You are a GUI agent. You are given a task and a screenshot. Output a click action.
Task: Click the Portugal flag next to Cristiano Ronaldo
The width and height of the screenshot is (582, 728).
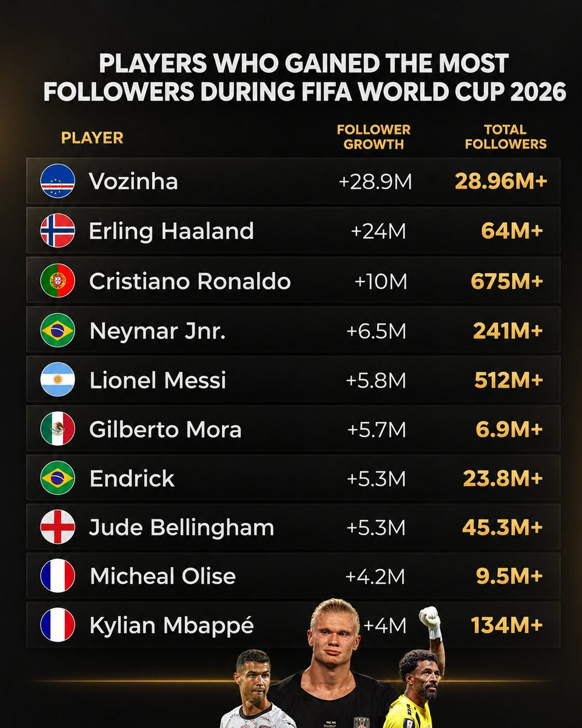tap(58, 280)
